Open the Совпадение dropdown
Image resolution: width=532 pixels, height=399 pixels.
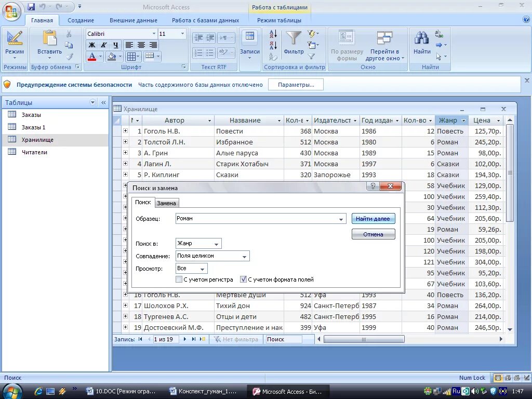click(244, 256)
